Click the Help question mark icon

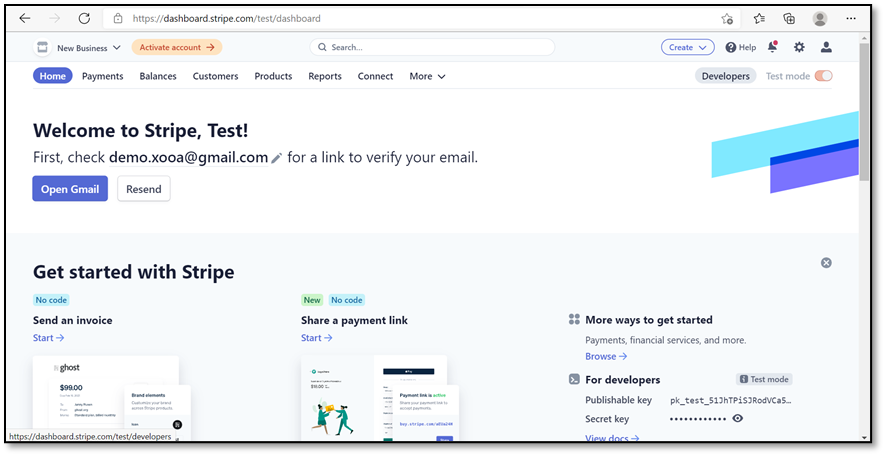[730, 47]
